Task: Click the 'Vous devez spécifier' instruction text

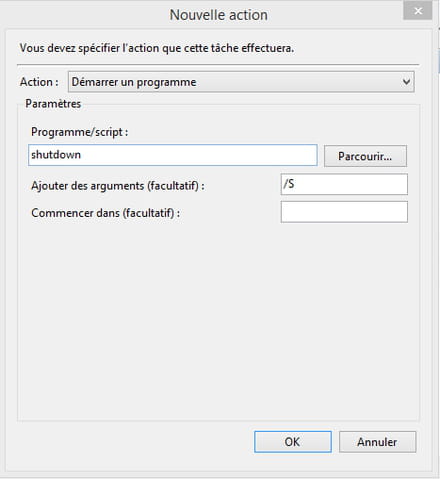Action: (x=157, y=48)
